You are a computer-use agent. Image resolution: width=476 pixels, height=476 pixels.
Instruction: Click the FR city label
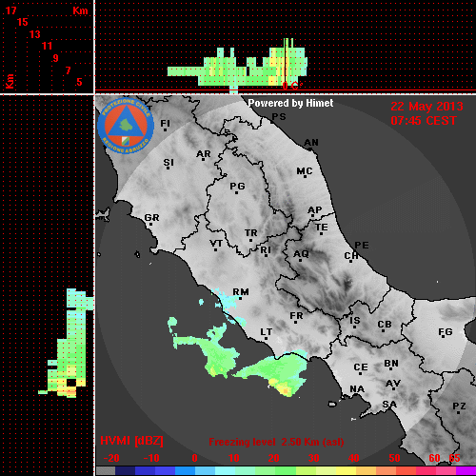(296, 316)
